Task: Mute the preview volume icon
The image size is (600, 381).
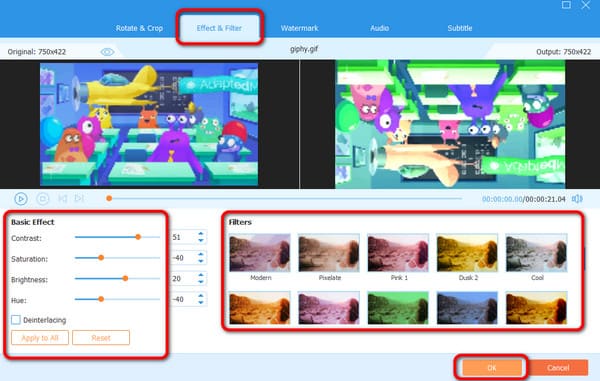Action: pyautogui.click(x=577, y=199)
